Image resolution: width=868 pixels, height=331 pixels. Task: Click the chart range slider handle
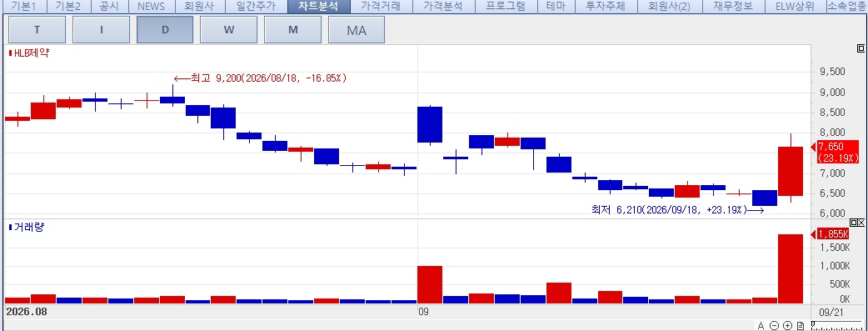pos(813,323)
